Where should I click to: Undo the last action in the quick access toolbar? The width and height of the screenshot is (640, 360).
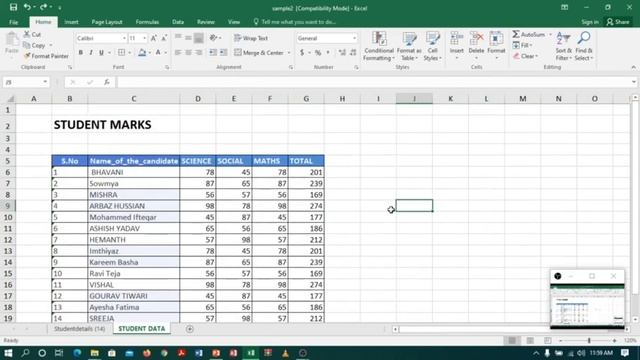[27, 7]
